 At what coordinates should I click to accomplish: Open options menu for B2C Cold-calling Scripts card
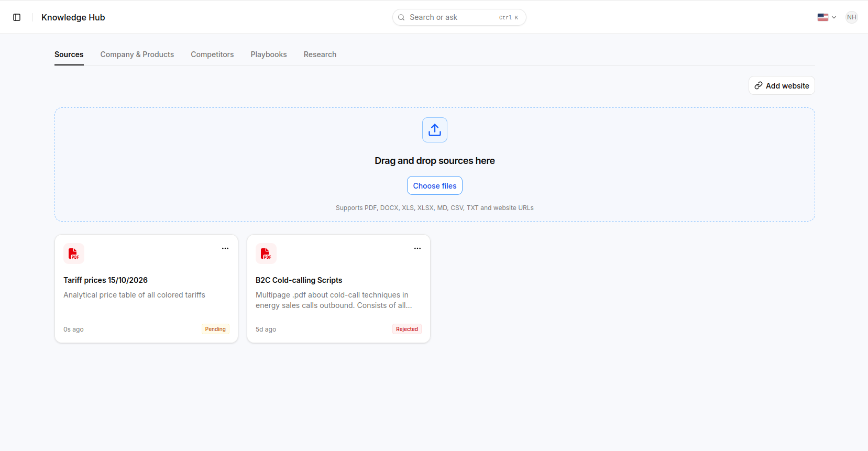point(417,248)
